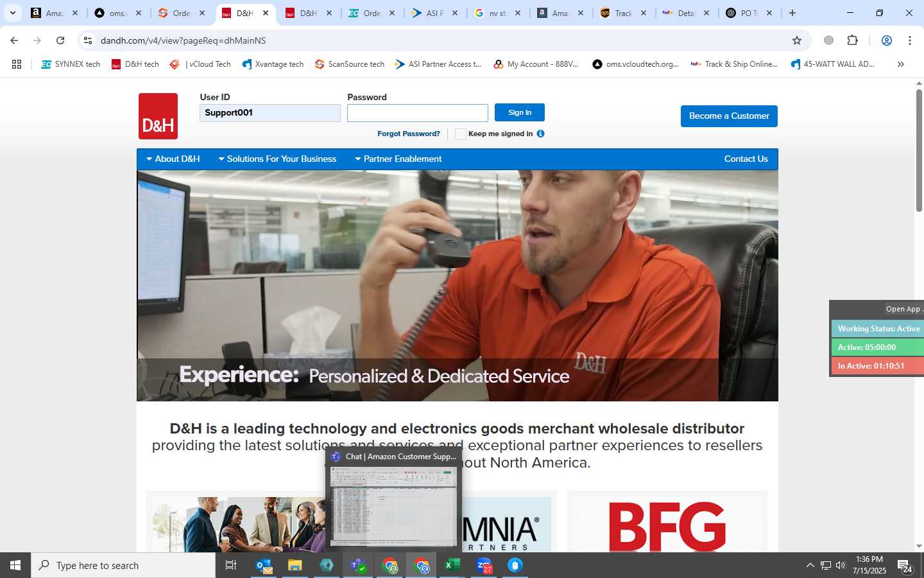The image size is (924, 578).
Task: Click the hero banner image
Action: point(458,286)
